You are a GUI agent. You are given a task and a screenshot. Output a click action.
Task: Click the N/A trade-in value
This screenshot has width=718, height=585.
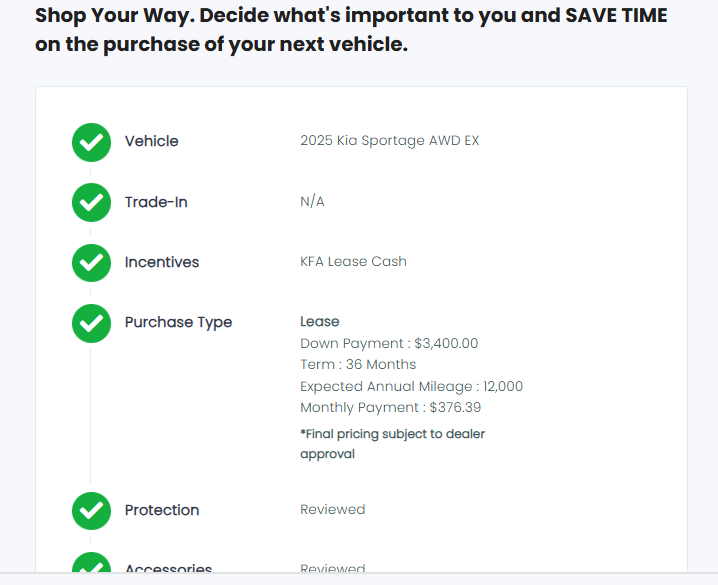click(x=312, y=202)
